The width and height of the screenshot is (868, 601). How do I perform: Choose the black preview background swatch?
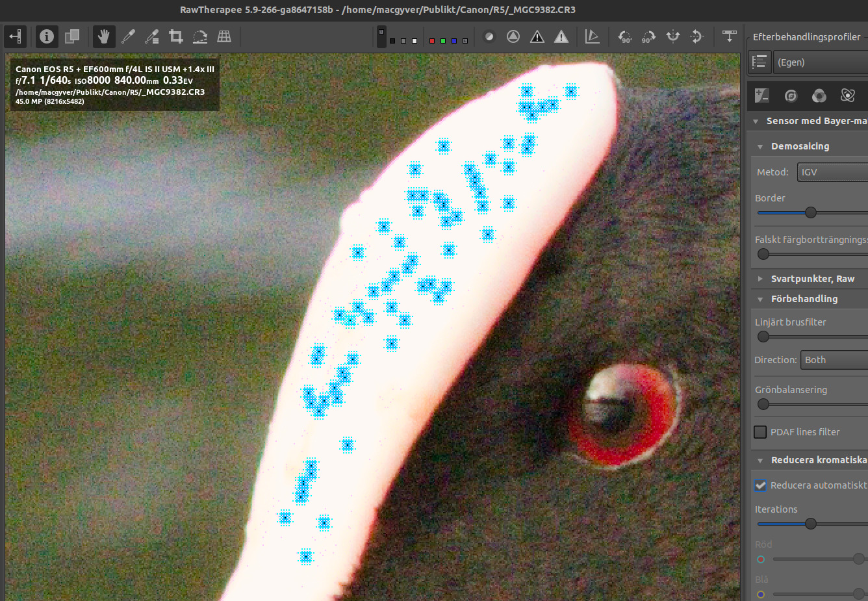click(392, 41)
